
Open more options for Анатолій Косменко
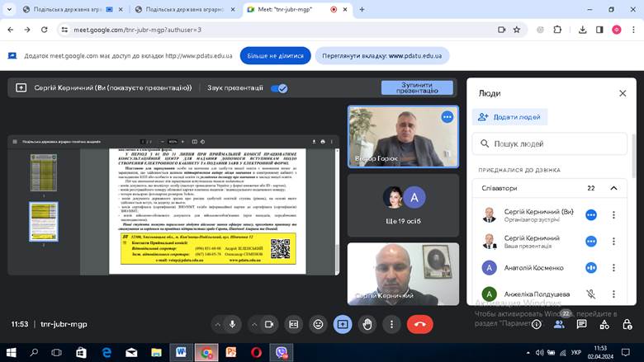[x=613, y=267]
